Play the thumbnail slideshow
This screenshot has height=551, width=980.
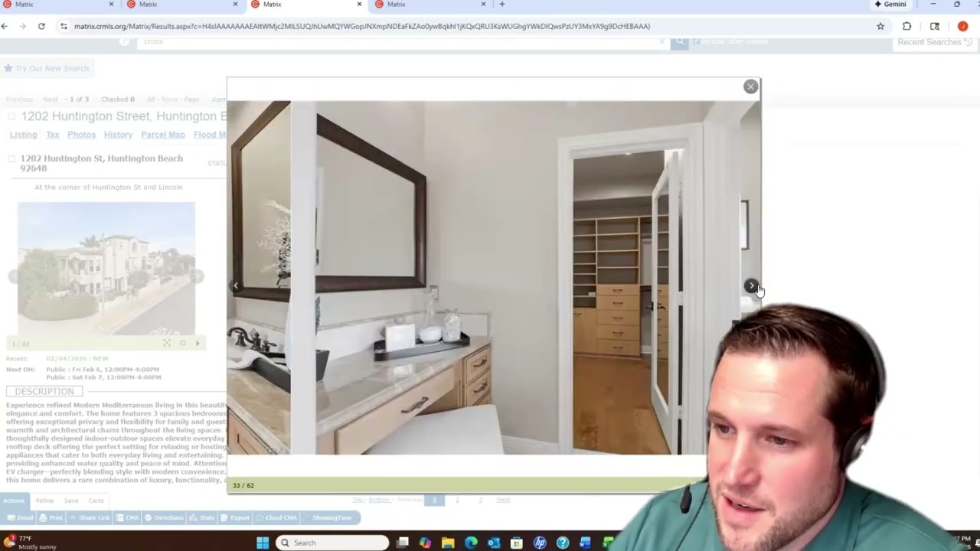(x=198, y=343)
